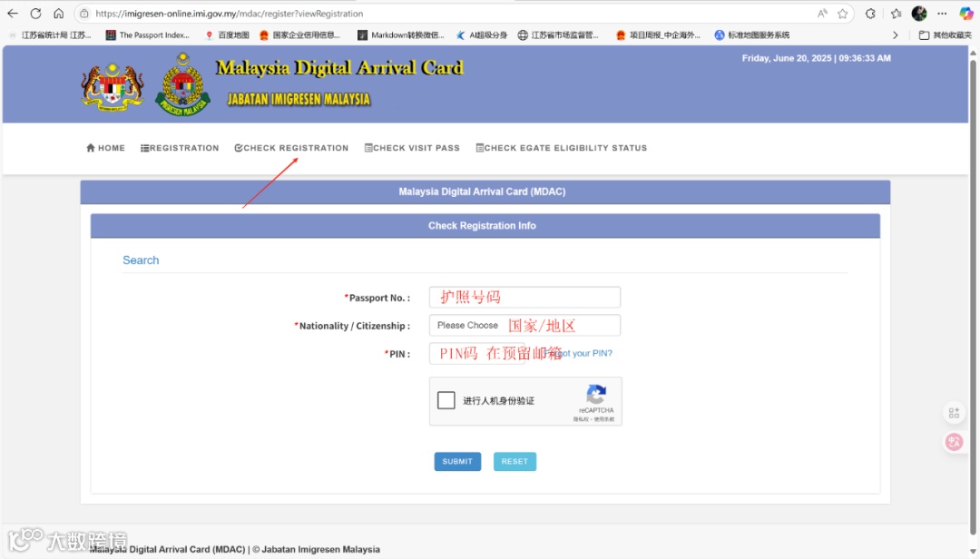Go back using the browser back arrow
Image resolution: width=980 pixels, height=559 pixels.
(13, 13)
